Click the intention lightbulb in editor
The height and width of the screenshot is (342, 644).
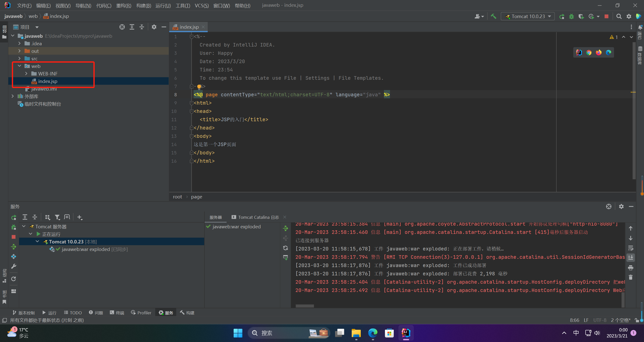pyautogui.click(x=199, y=87)
